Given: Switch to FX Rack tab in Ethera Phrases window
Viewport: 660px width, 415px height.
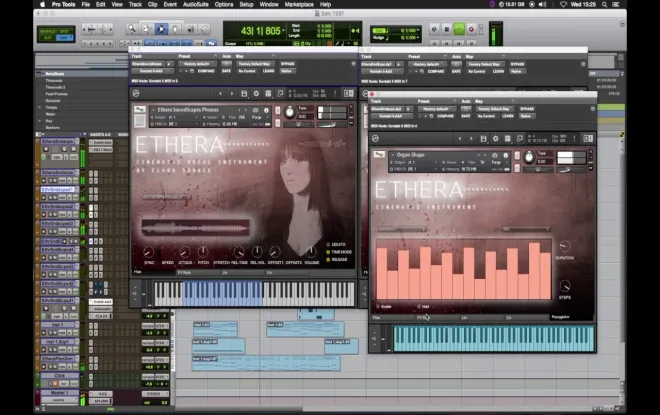Looking at the screenshot, I should 197,273.
